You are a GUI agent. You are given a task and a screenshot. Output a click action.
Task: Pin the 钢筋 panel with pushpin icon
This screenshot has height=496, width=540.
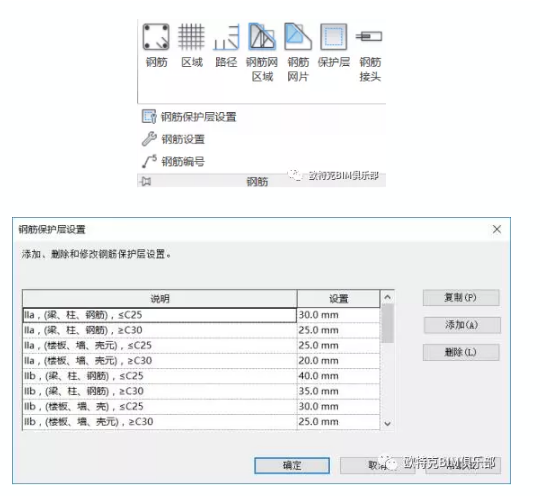point(146,181)
